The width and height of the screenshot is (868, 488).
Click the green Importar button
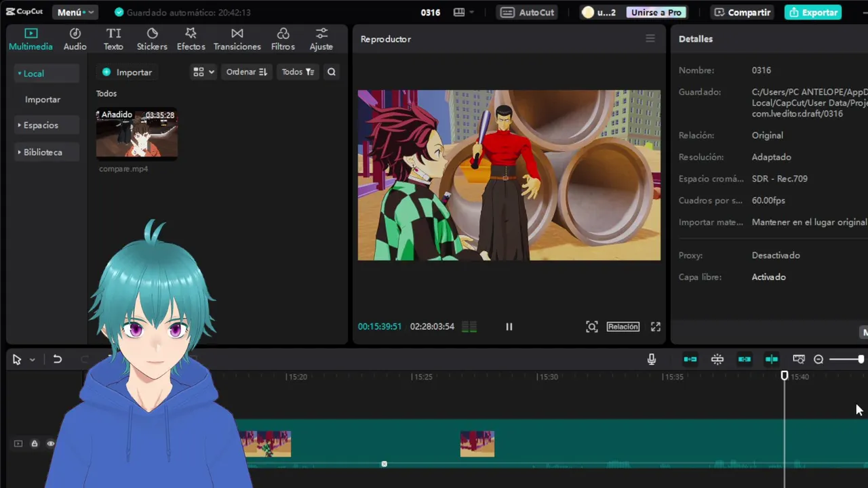(x=127, y=72)
